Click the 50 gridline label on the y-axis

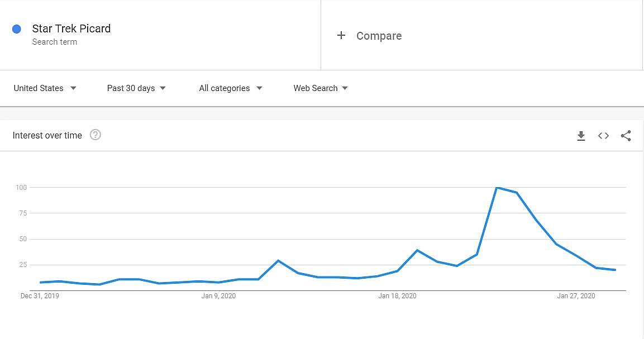click(21, 239)
